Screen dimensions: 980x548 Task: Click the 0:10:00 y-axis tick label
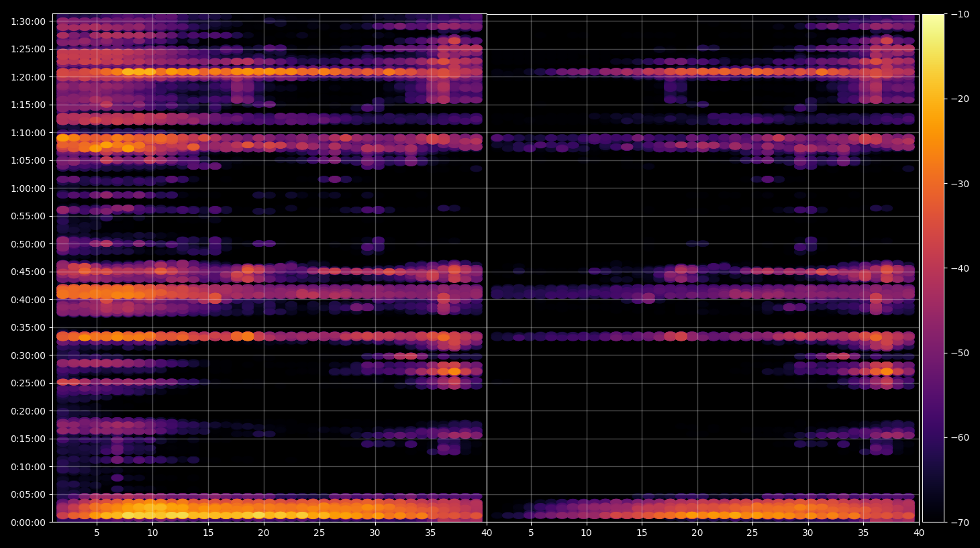28,467
